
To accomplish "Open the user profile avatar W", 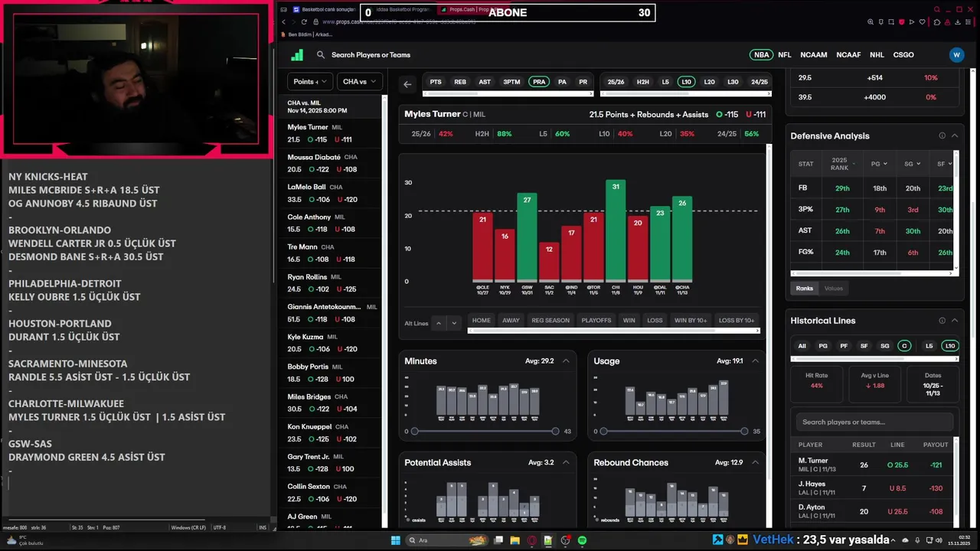I will [956, 55].
